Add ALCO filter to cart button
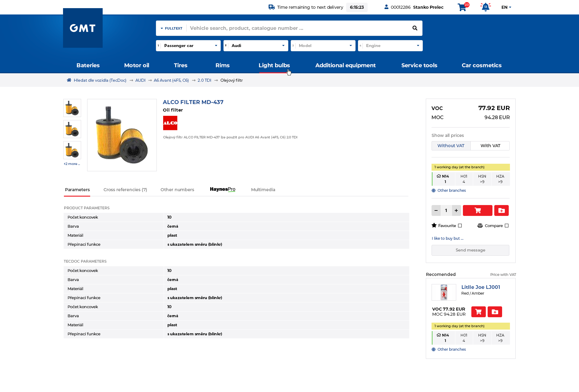Screen dimensions: 579x392 pos(478,210)
